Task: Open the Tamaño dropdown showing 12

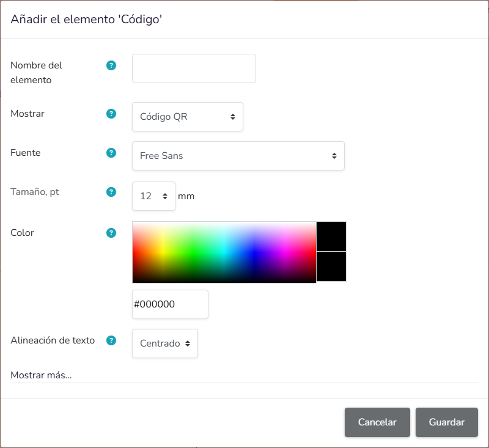Action: click(x=153, y=196)
